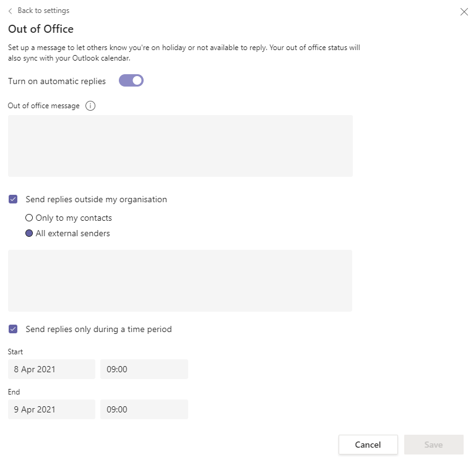Go back via 'Back to settings' link

(x=43, y=11)
